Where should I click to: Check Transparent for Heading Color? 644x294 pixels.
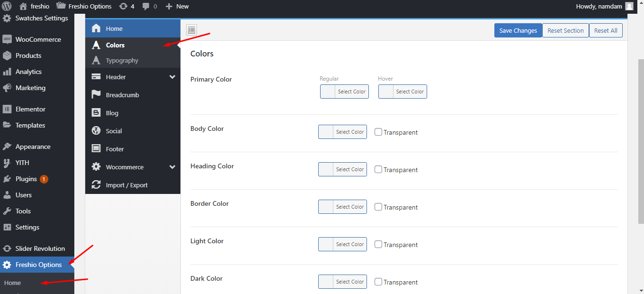pos(378,170)
